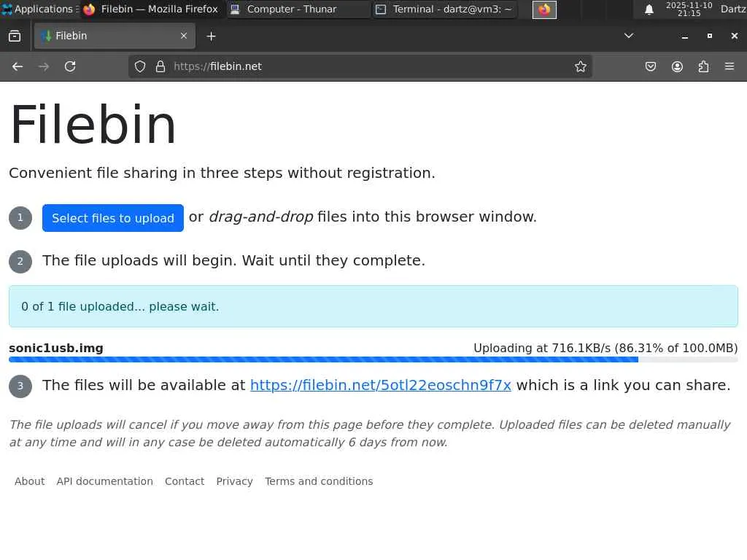The width and height of the screenshot is (747, 560).
Task: Minimize the Firefox window
Action: click(684, 36)
